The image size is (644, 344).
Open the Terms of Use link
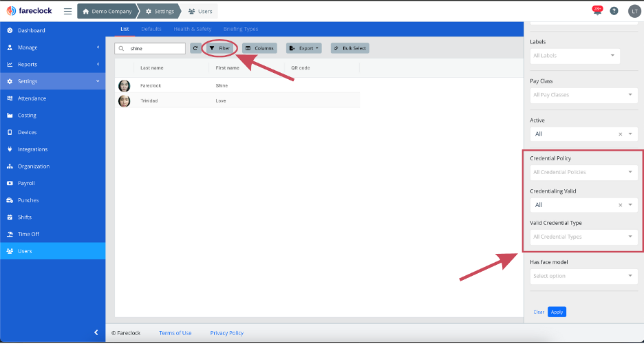pos(175,333)
